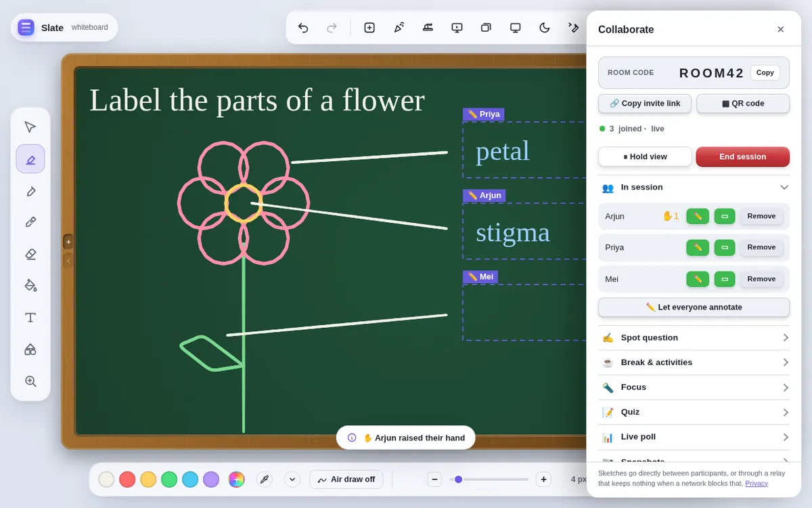812x508 pixels.
Task: Click Mei's empty answer box
Action: click(x=524, y=312)
